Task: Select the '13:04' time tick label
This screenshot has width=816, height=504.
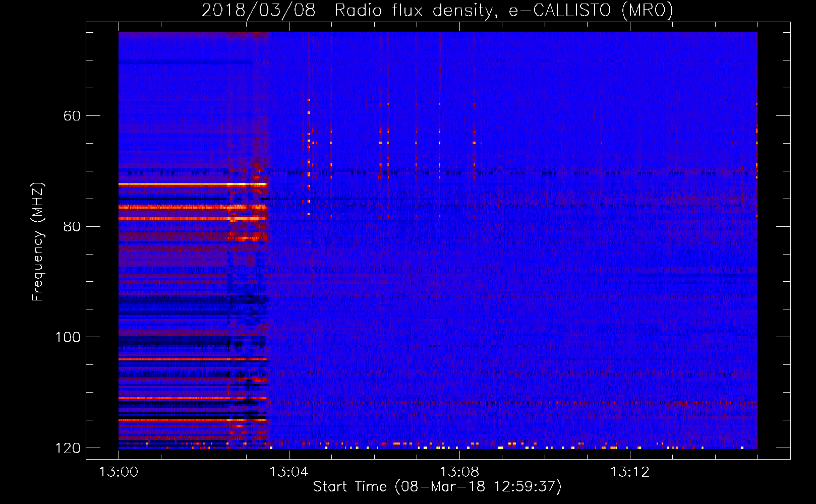Action: [288, 472]
